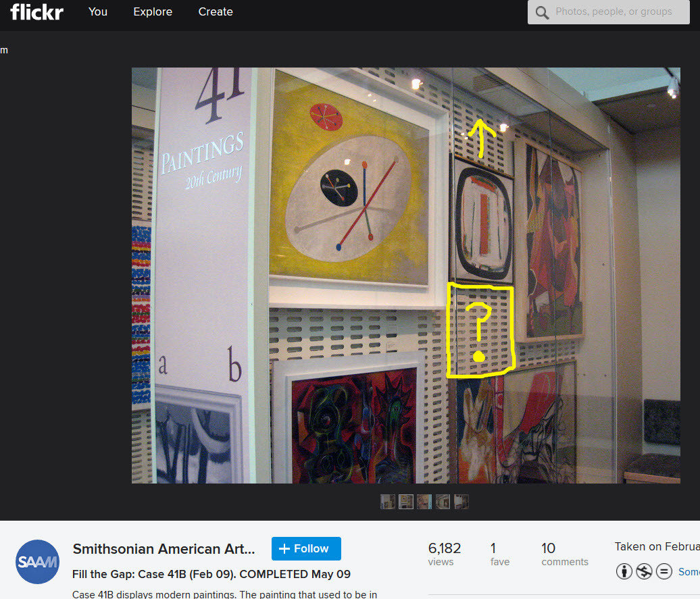Open the You menu
This screenshot has height=599, width=700.
[x=98, y=11]
